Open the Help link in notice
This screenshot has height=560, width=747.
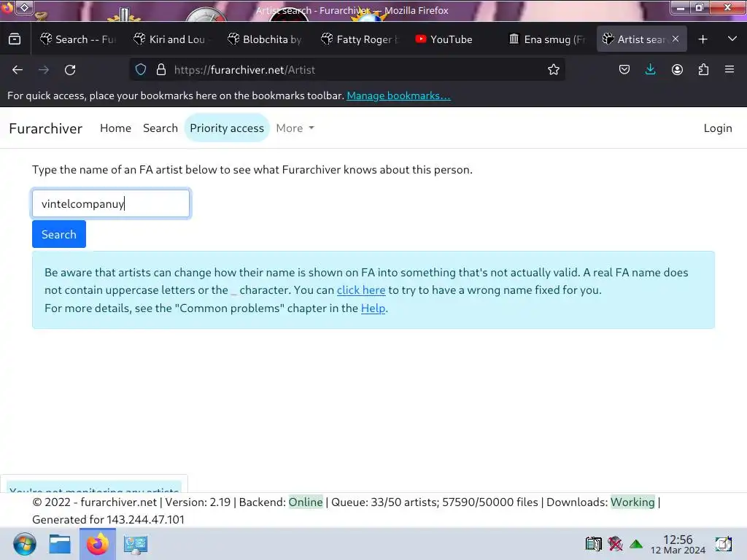[373, 308]
